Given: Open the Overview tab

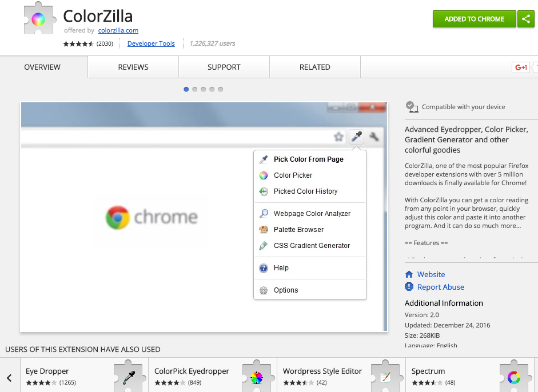Looking at the screenshot, I should 42,67.
